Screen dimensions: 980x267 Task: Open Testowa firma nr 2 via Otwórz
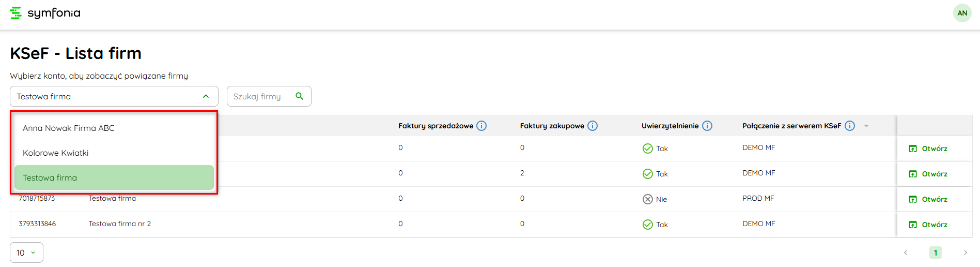click(928, 225)
